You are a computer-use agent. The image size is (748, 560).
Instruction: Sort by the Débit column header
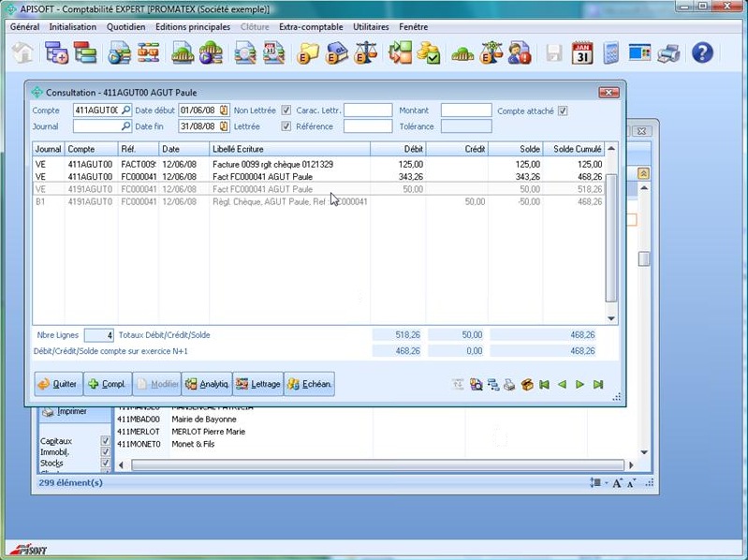pyautogui.click(x=398, y=149)
